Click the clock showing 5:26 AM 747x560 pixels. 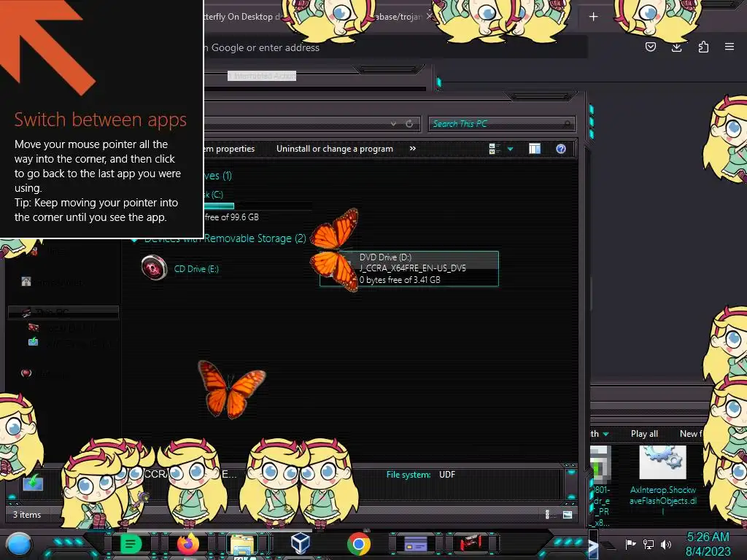pos(708,537)
